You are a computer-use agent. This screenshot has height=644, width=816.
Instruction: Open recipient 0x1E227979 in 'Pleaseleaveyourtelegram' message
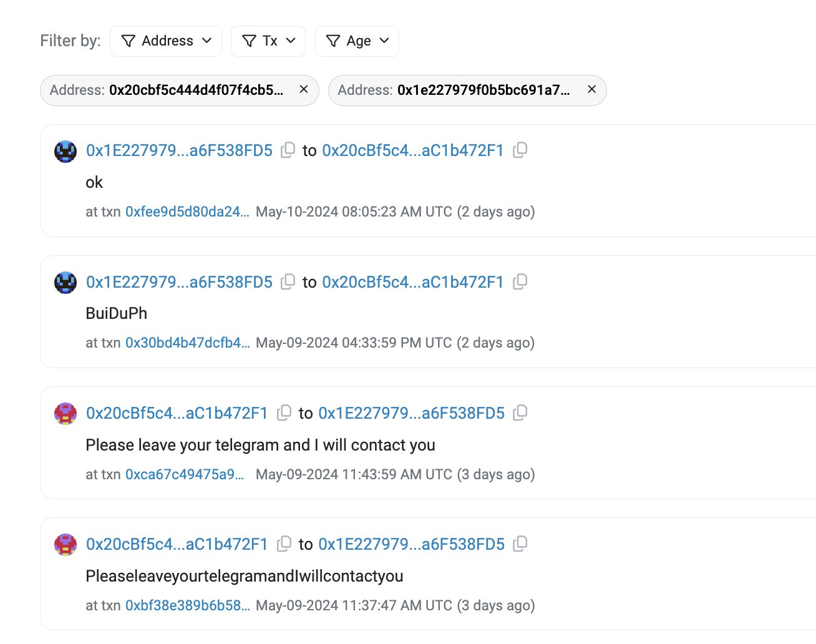click(x=411, y=544)
